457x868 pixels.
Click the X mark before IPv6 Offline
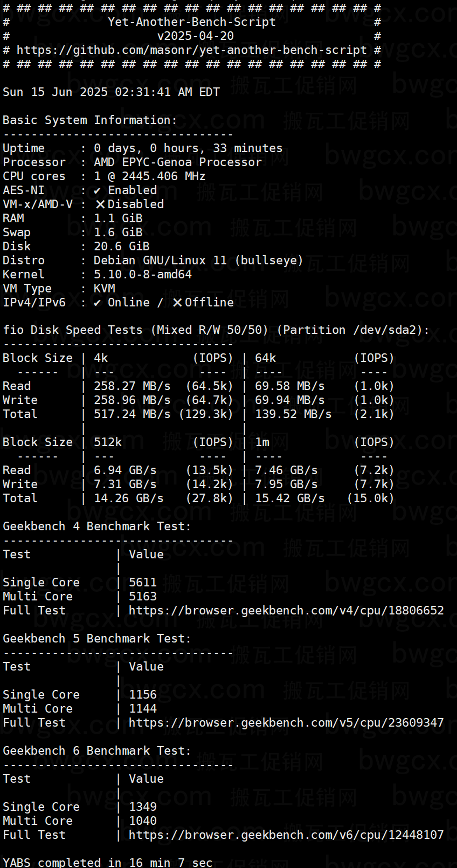click(x=177, y=303)
